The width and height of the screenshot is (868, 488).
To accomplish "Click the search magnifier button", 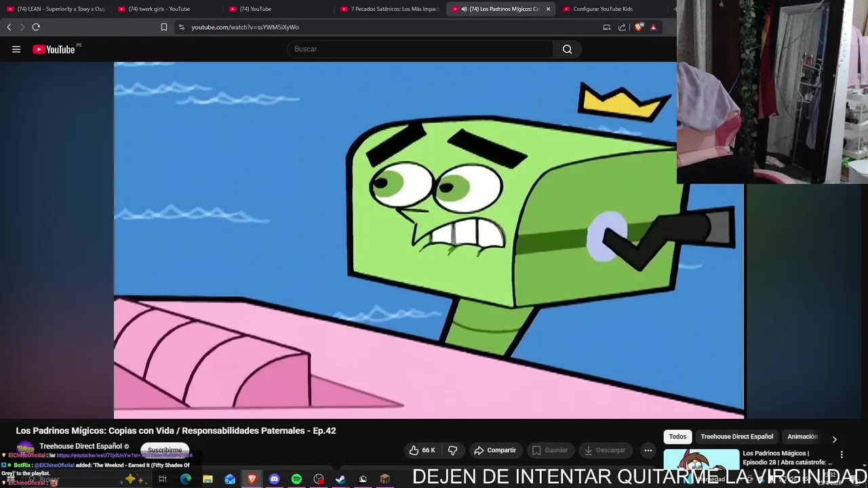I will pyautogui.click(x=567, y=49).
